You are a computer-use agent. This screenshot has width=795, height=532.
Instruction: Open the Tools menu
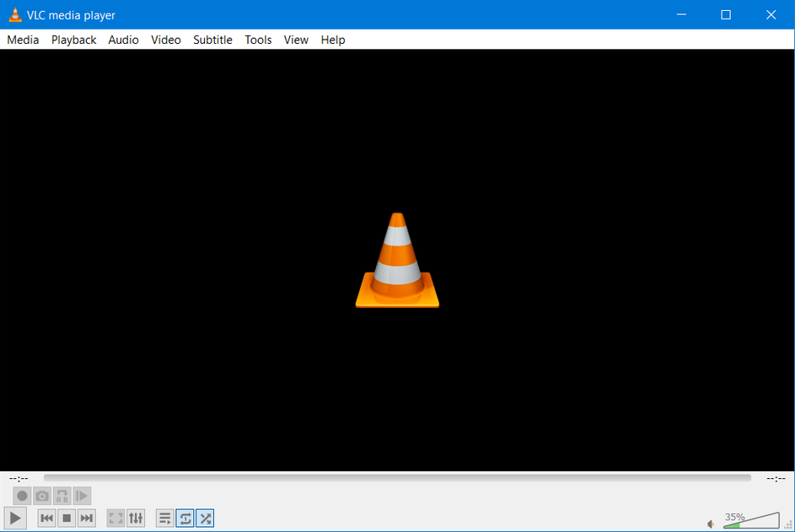click(258, 40)
